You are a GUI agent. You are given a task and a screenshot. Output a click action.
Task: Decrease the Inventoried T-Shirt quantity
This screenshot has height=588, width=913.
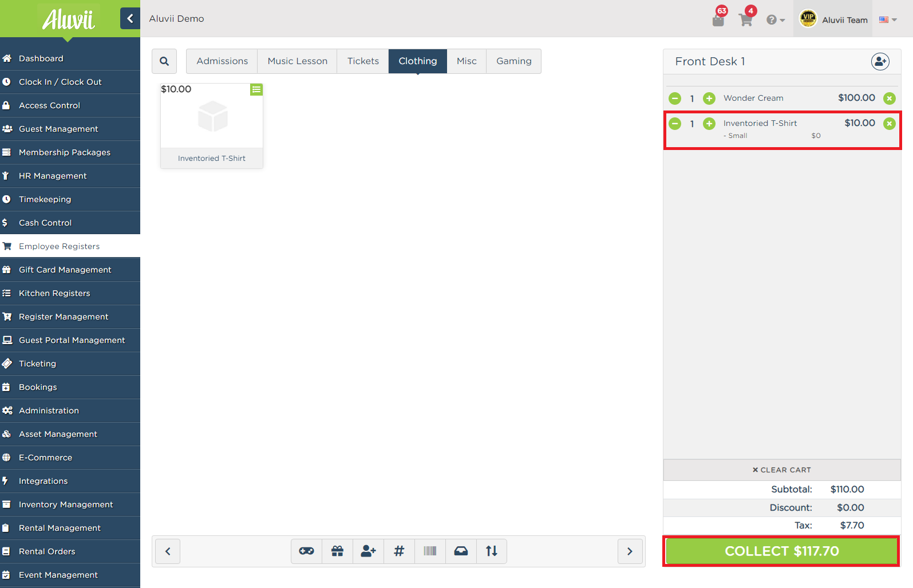pos(675,124)
